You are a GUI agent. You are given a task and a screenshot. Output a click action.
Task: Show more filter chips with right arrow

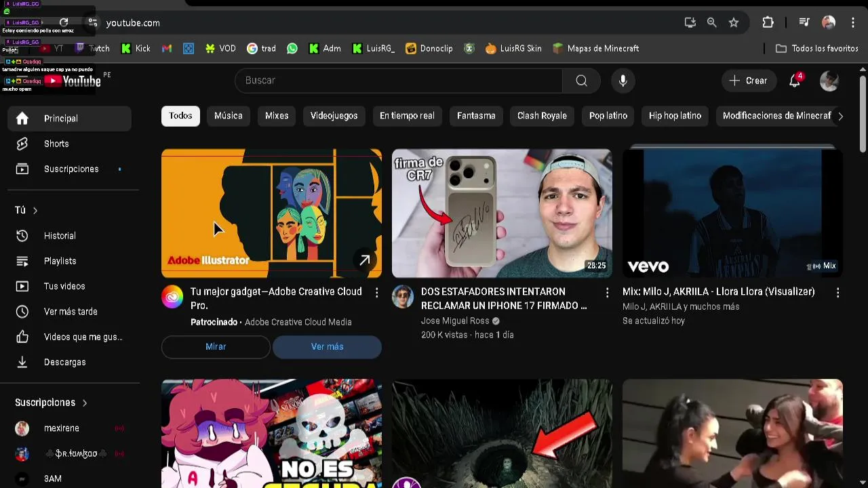pos(840,117)
